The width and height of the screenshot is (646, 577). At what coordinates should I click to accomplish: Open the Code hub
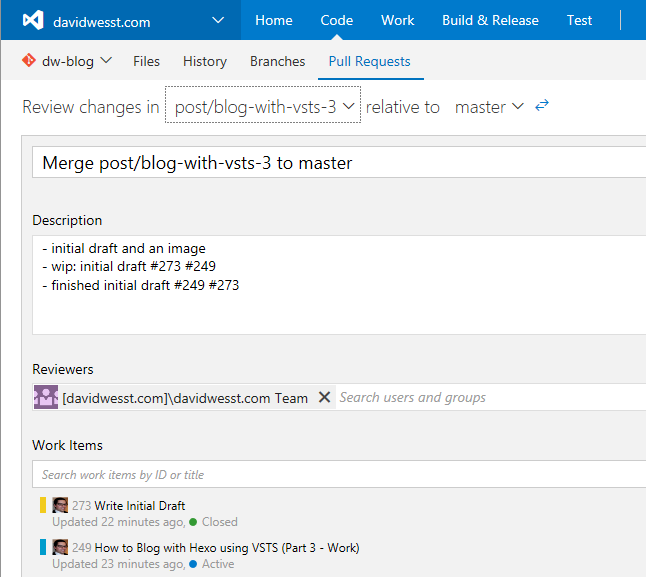coord(337,20)
